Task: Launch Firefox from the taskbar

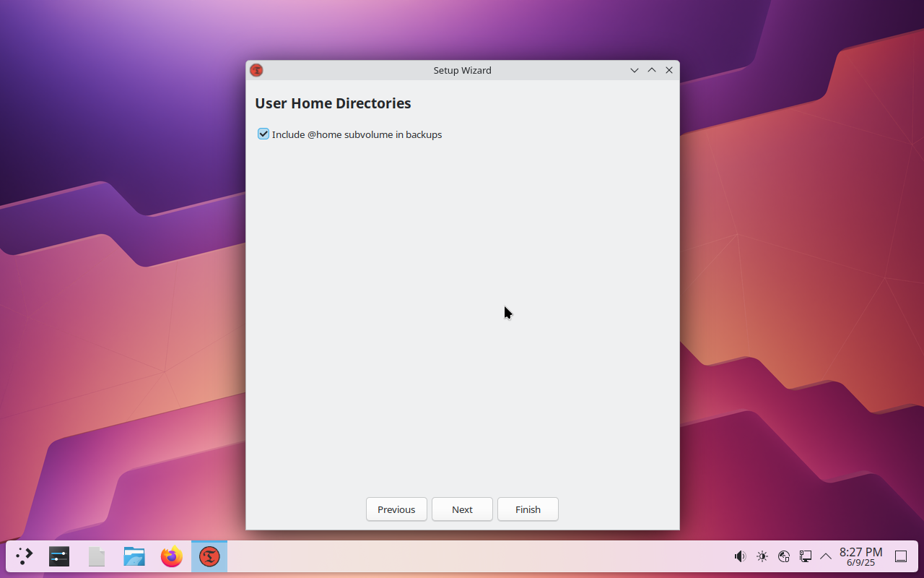Action: (172, 556)
